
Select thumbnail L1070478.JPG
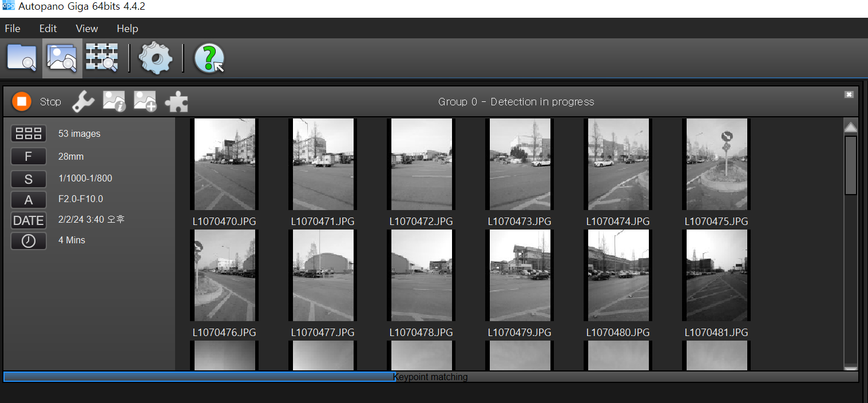(x=421, y=275)
